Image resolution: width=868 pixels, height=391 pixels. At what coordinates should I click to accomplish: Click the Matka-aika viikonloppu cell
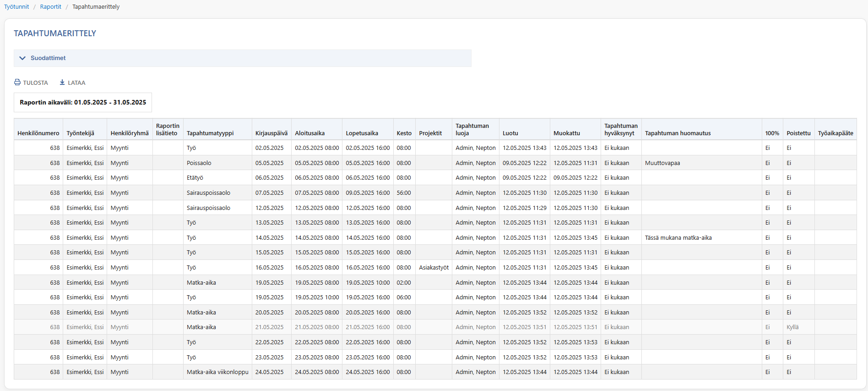point(217,372)
